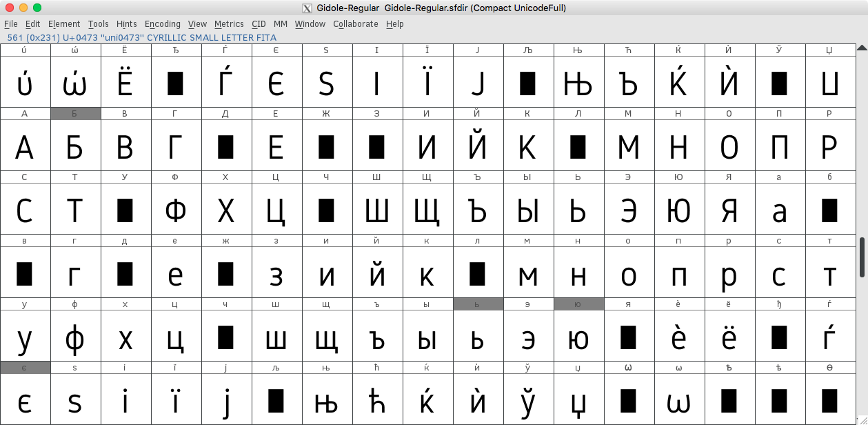Select the Greek ώ glyph cell
Viewport: 868px width, 425px height.
75,82
